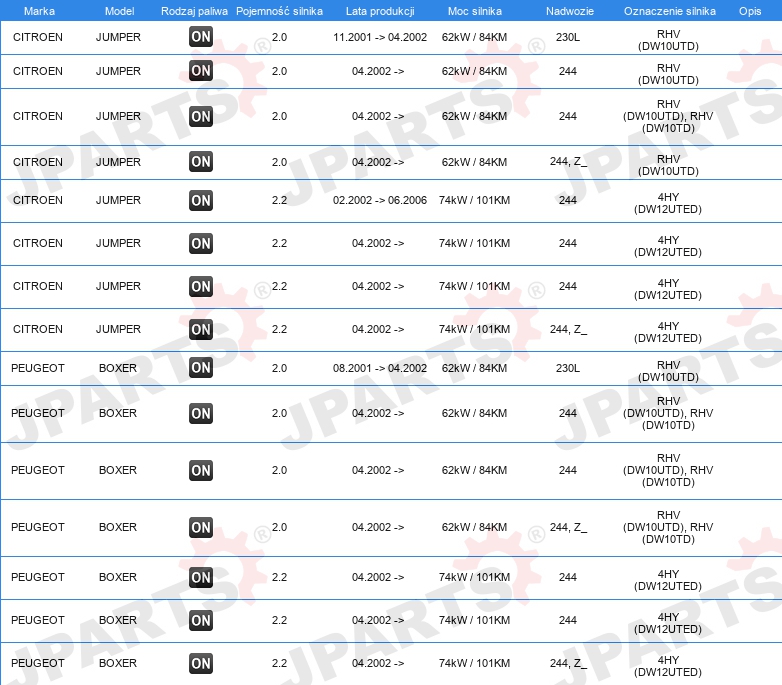Viewport: 782px width, 685px height.
Task: Click the Rodzaj paliwa column header
Action: pyautogui.click(x=194, y=11)
